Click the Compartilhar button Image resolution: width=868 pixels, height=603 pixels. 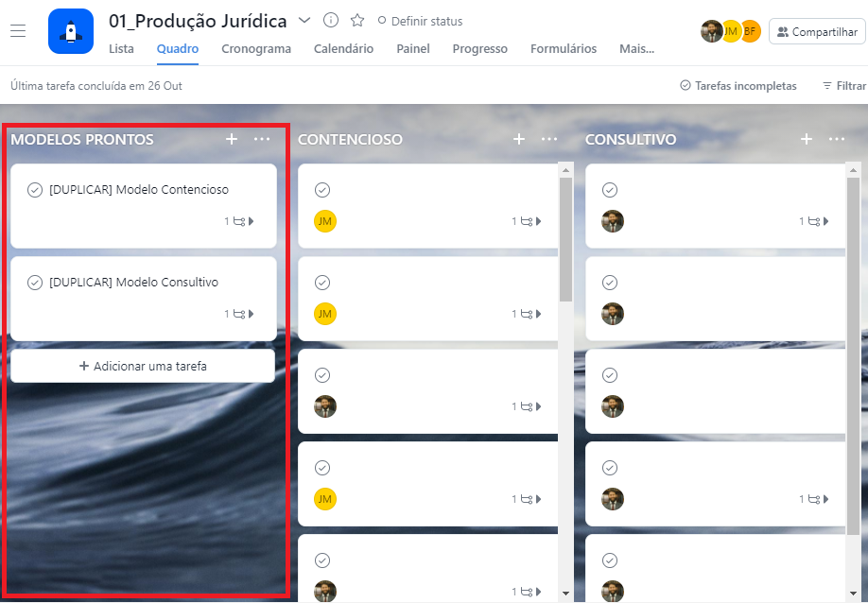tap(817, 31)
